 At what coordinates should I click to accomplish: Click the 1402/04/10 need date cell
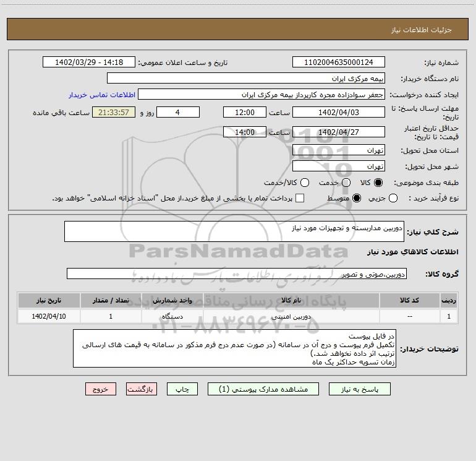[x=49, y=316]
